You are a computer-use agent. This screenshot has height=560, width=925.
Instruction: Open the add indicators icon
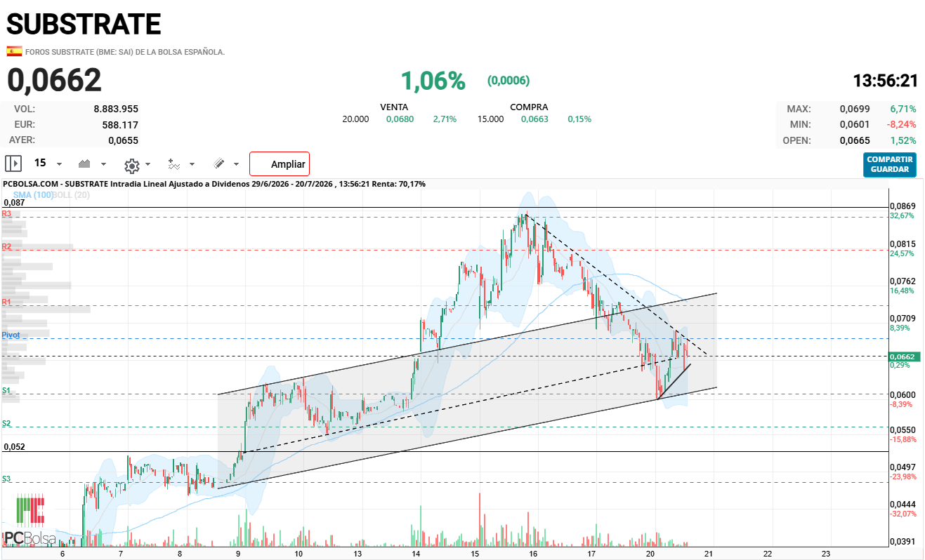(174, 164)
